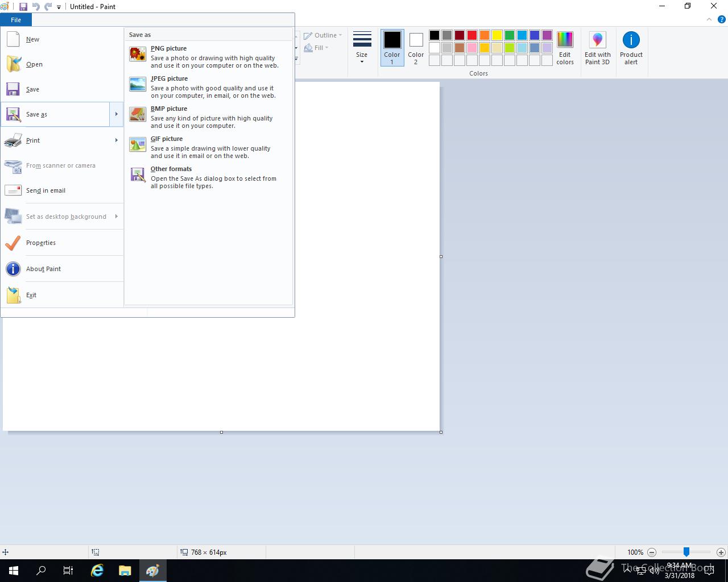Expand the Print submenu arrow
This screenshot has width=728, height=582.
116,140
